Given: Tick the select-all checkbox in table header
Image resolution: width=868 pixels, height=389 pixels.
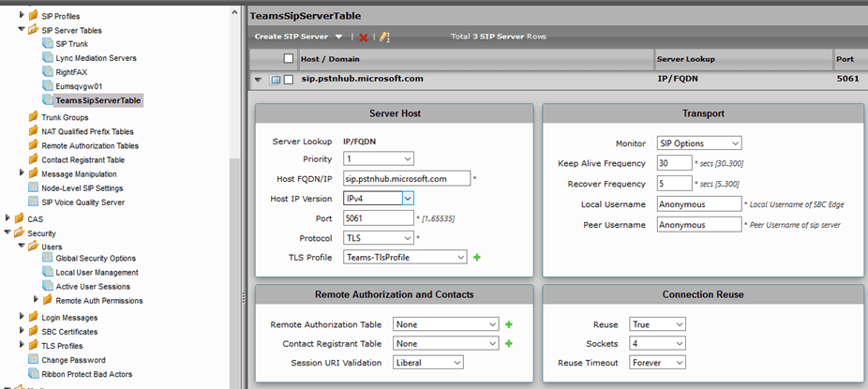Looking at the screenshot, I should [289, 58].
